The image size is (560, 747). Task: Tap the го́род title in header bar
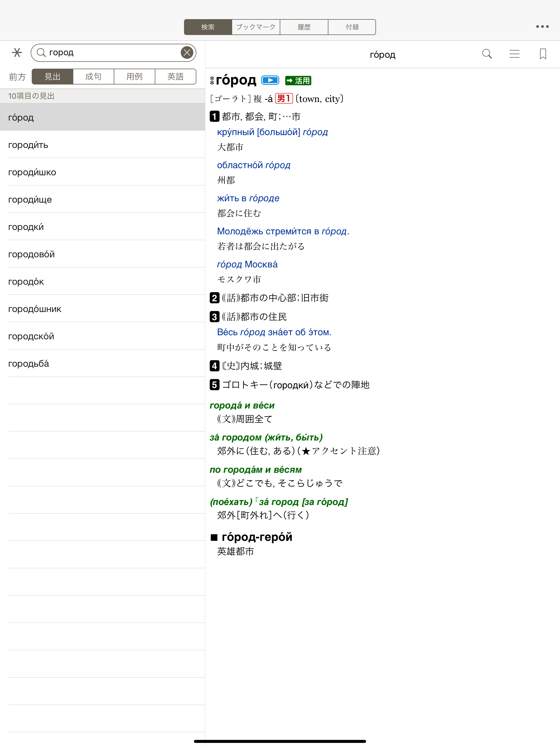pos(382,54)
